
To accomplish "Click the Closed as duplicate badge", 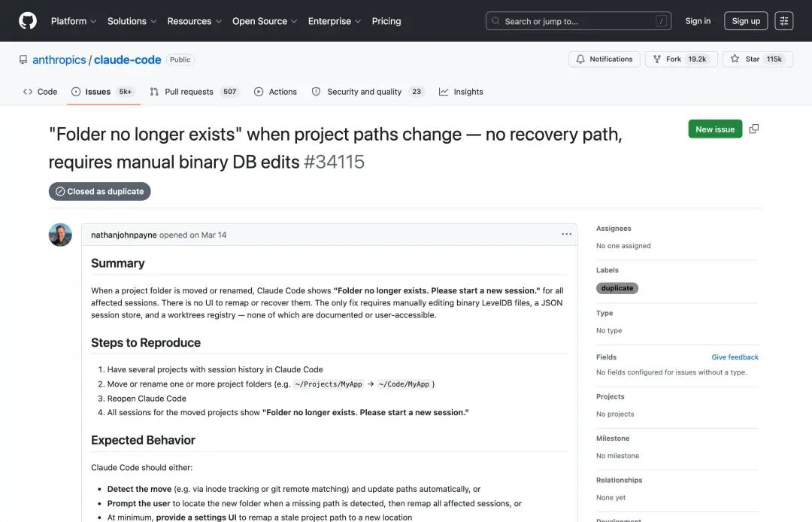I will [99, 191].
